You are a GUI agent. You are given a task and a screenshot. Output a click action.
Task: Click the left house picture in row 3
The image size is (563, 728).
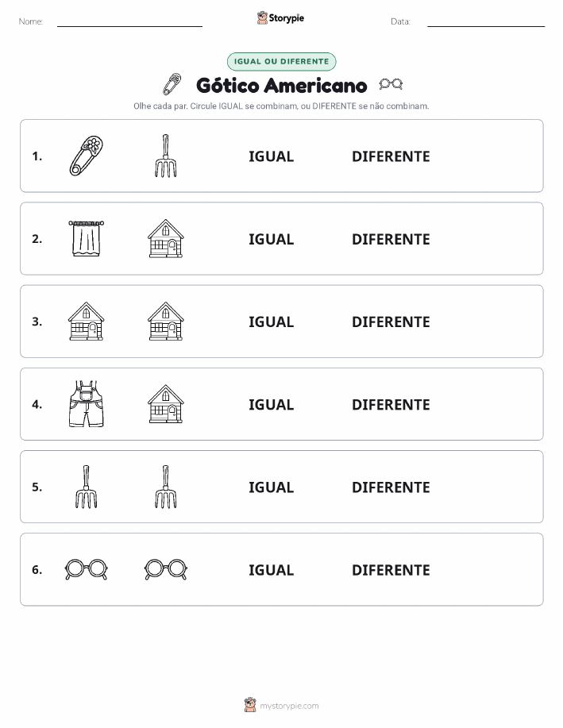coord(87,322)
